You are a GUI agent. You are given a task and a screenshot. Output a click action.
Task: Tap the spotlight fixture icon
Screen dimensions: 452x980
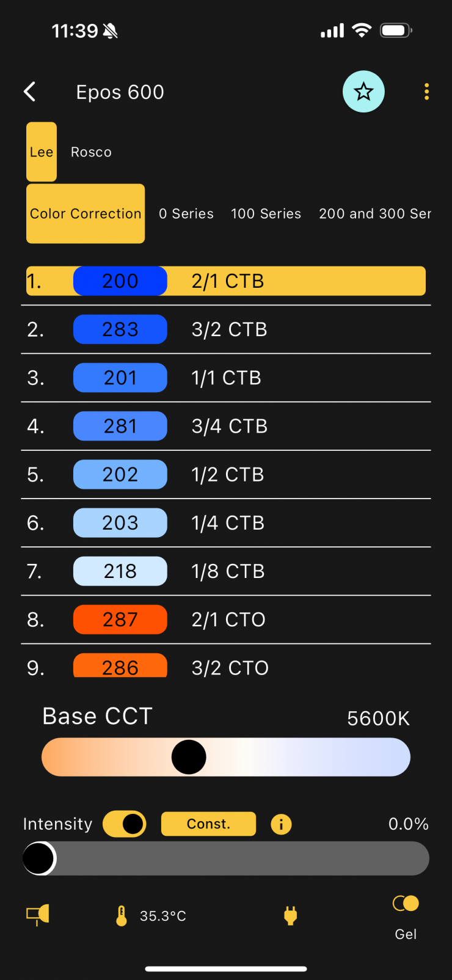37,915
